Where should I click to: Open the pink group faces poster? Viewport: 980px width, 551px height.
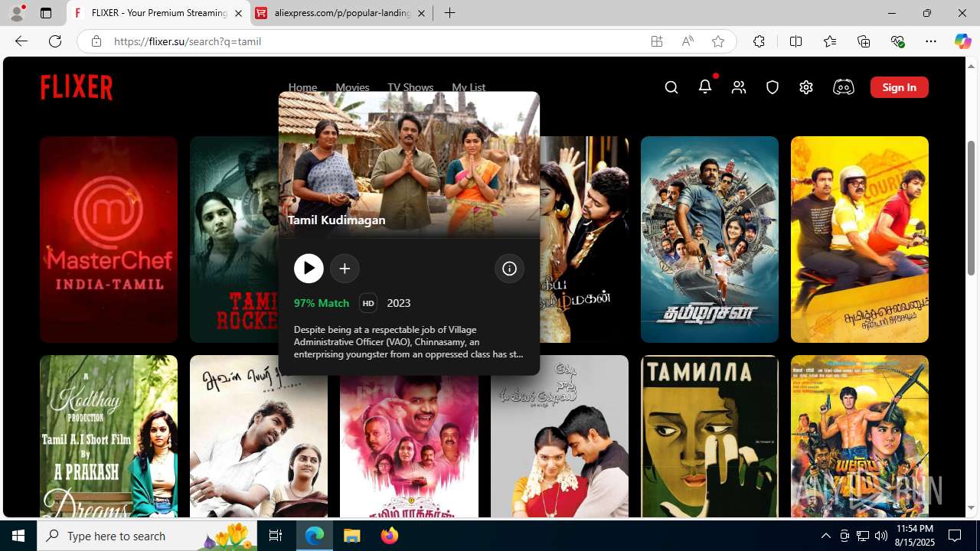(x=409, y=446)
